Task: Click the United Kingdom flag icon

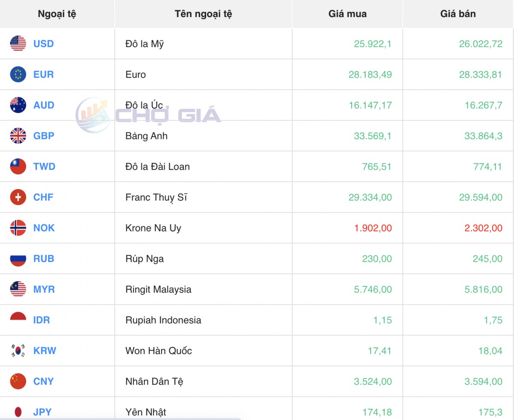Action: click(18, 136)
